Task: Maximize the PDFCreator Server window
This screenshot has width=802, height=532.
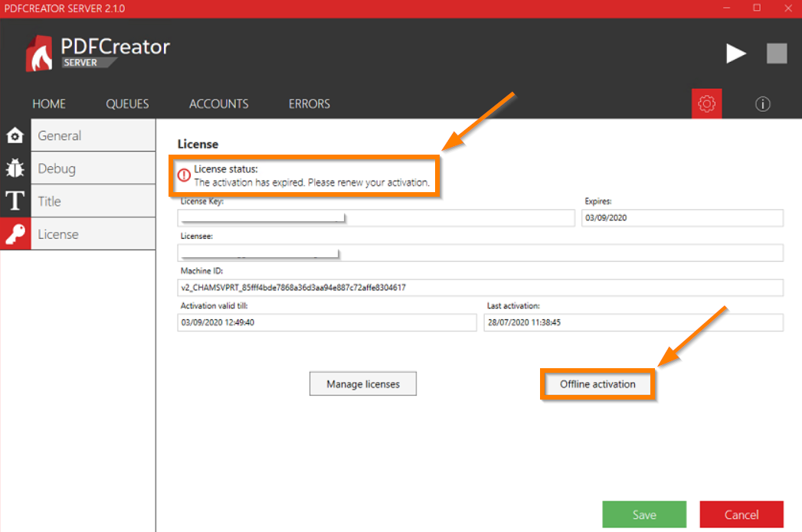Action: point(757,8)
